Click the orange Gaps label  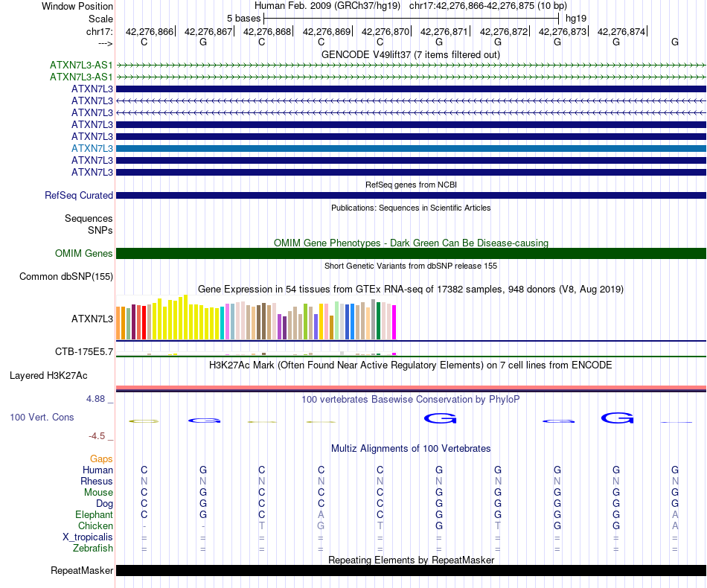(x=101, y=458)
